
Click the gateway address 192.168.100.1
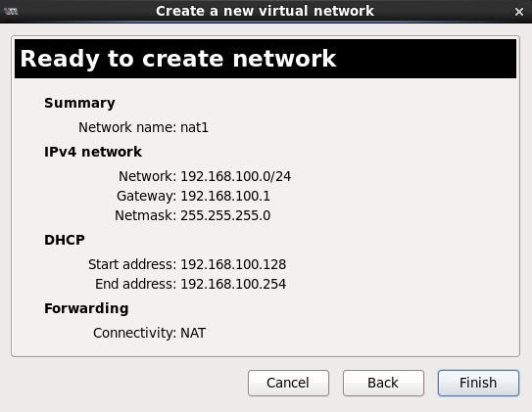[225, 196]
